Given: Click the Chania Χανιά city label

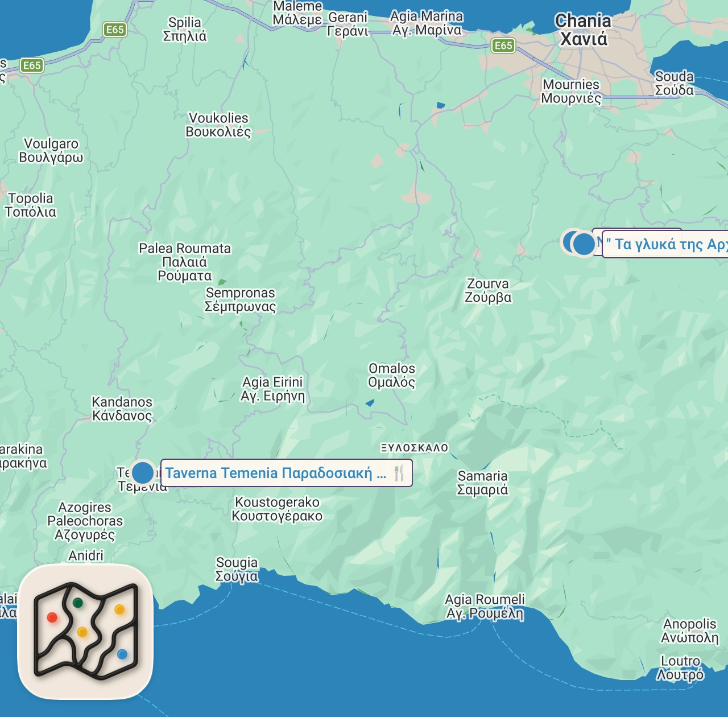Looking at the screenshot, I should click(x=583, y=30).
